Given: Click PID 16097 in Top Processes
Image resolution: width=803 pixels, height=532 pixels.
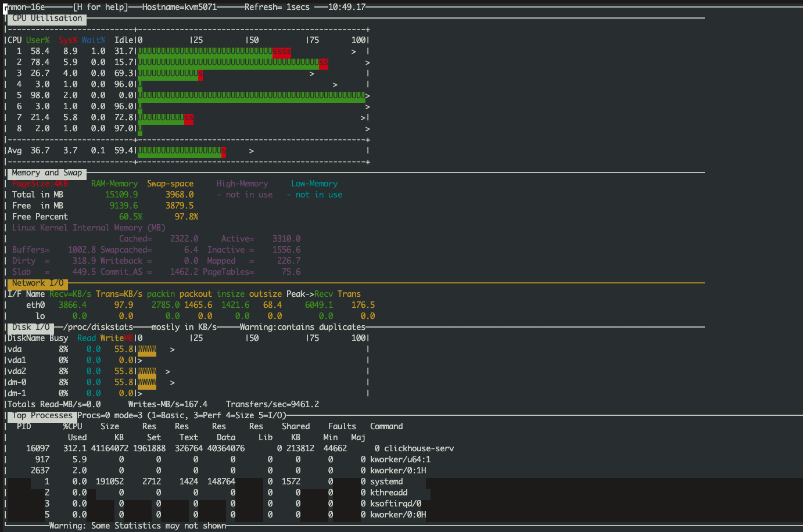Looking at the screenshot, I should coord(38,448).
